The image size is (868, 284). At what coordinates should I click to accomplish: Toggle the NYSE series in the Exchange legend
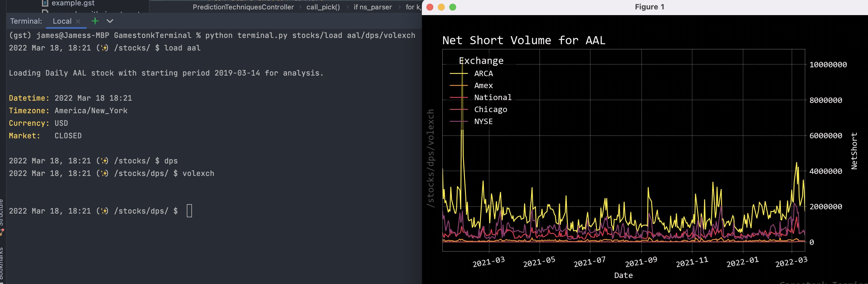tap(483, 121)
